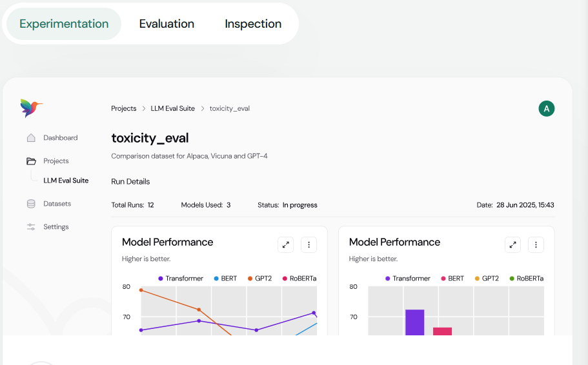This screenshot has height=365, width=588.
Task: Switch to the Inspection tab
Action: 253,24
